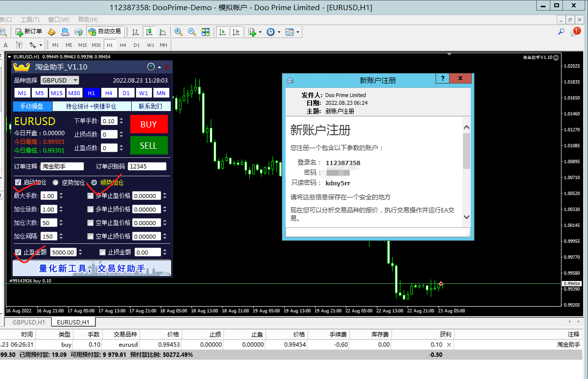The width and height of the screenshot is (588, 379).
Task: Click the 订单注释 input field
Action: coord(62,166)
